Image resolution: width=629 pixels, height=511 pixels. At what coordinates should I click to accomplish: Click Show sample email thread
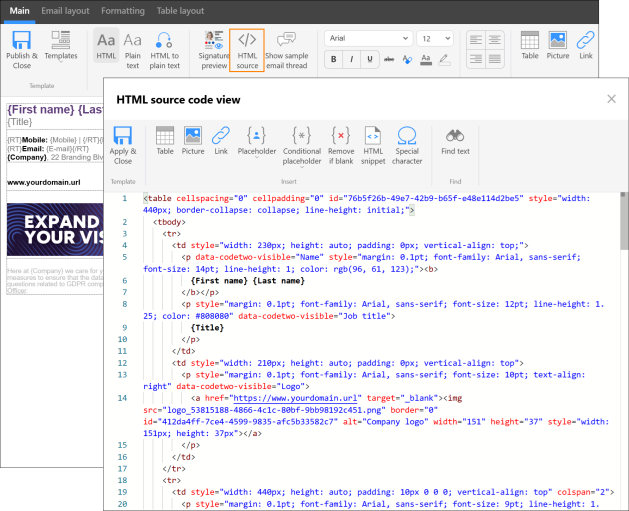click(x=286, y=51)
